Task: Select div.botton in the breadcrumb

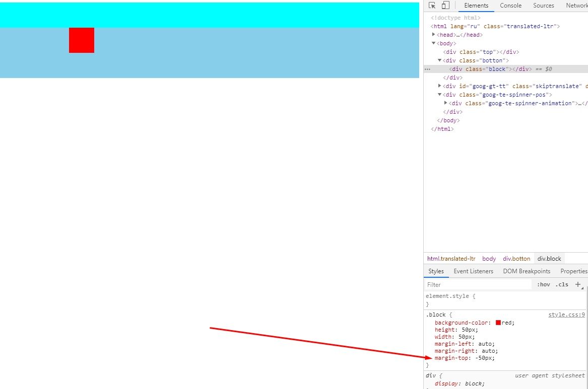Action: (516, 259)
